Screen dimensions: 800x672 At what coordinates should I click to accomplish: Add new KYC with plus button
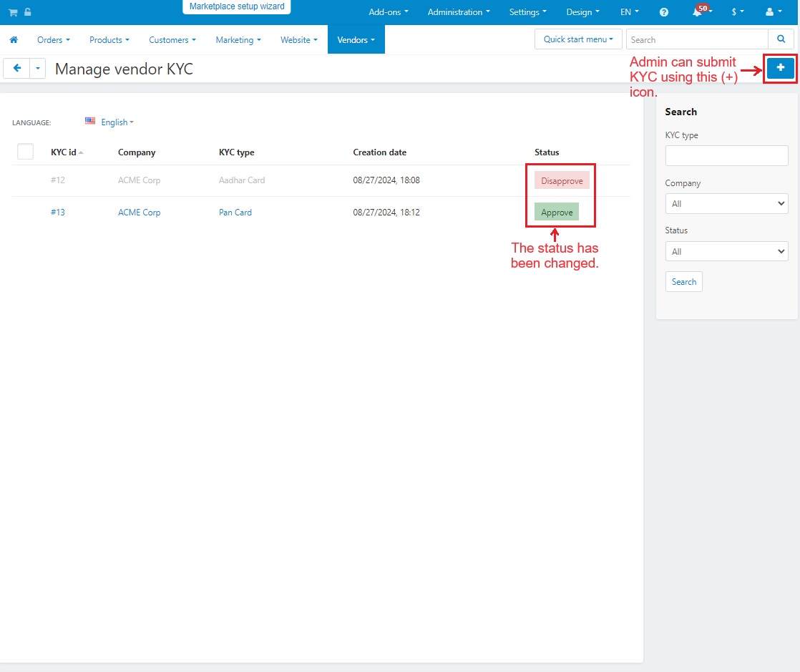point(780,68)
